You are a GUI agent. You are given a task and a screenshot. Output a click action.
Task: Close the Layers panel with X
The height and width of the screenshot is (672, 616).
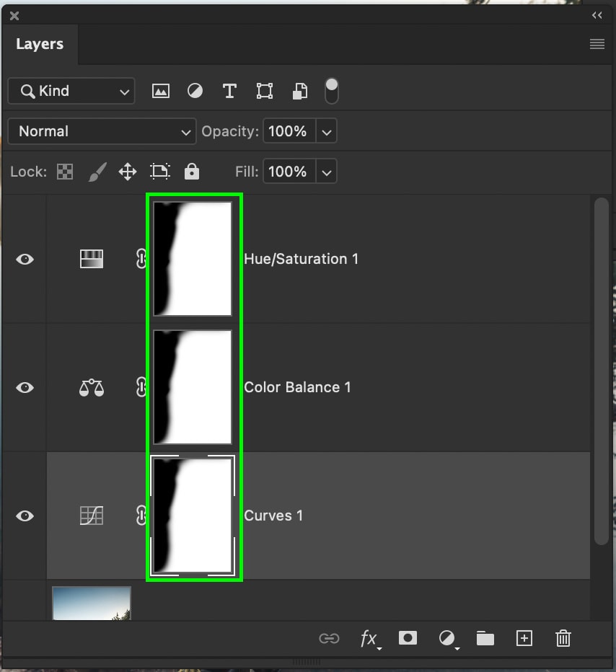[x=14, y=16]
